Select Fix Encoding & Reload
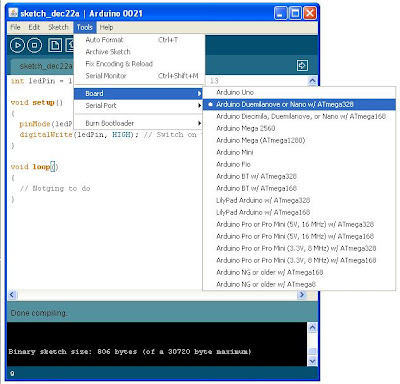 click(139, 64)
